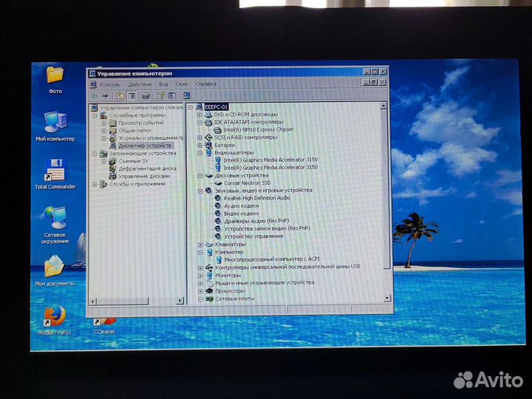Collapse IDE ATA/ATAPI контроллеры category

tap(199, 123)
